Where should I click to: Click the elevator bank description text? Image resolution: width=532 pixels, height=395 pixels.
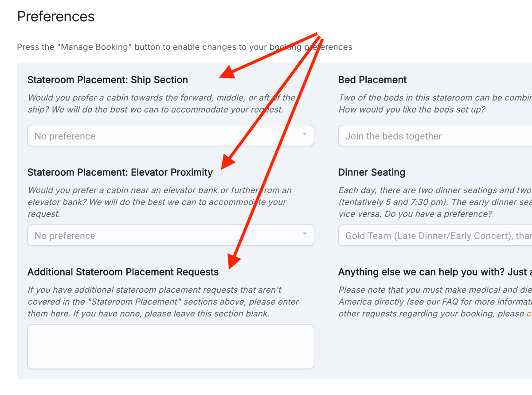(160, 202)
